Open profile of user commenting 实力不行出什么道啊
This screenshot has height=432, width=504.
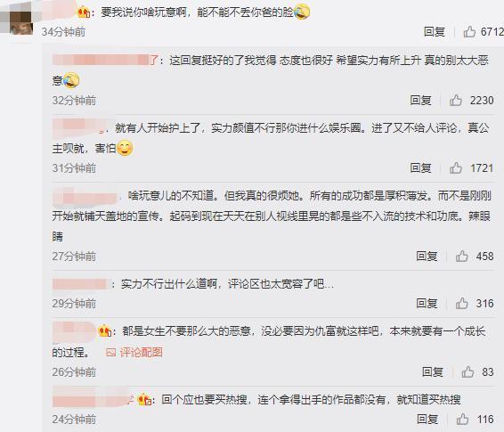(79, 284)
